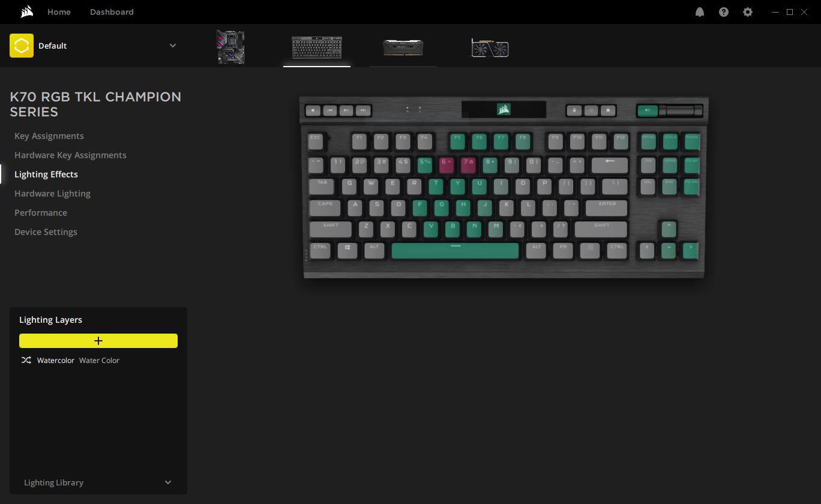This screenshot has height=504, width=821.
Task: Open iCUE settings gear icon
Action: point(748,12)
